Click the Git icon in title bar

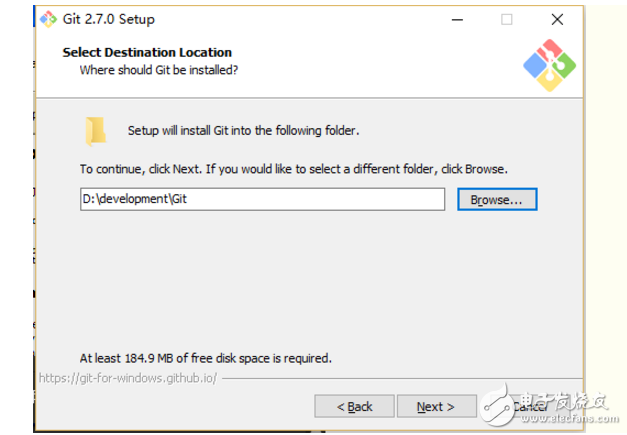tap(47, 19)
